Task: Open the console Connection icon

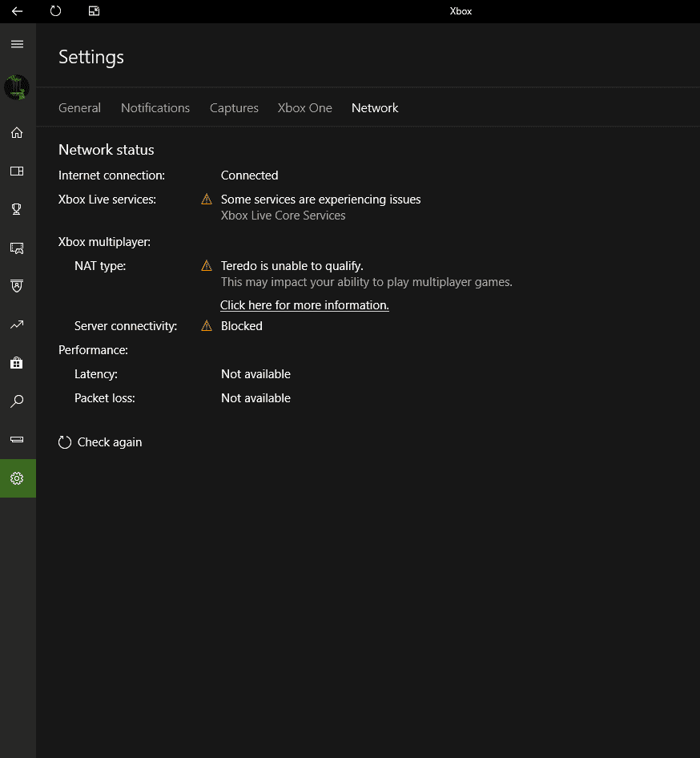Action: click(x=17, y=439)
